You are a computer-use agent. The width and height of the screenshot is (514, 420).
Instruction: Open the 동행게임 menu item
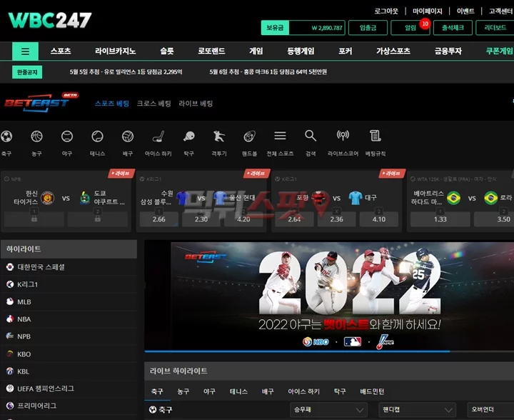tap(301, 51)
